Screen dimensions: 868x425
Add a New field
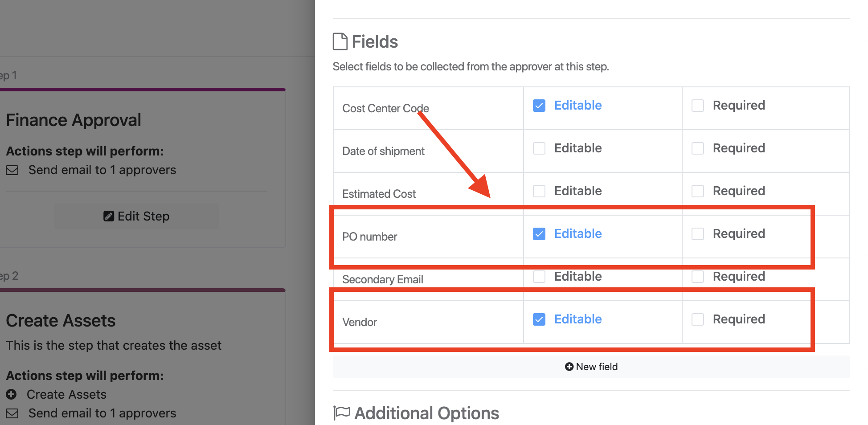click(591, 367)
